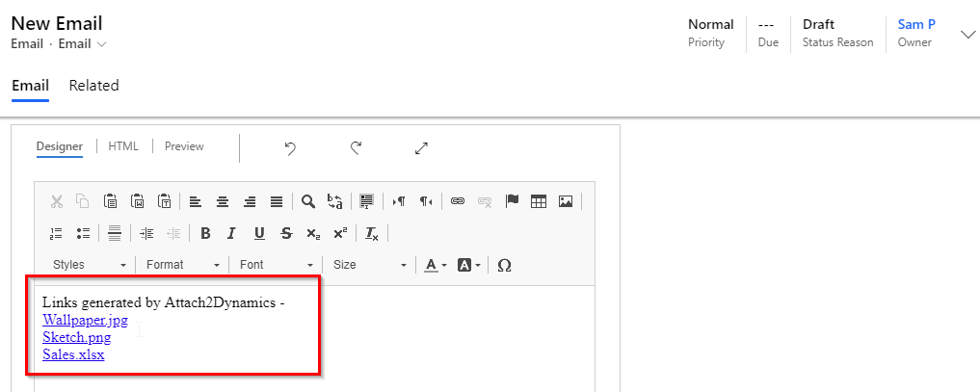Viewport: 980px width, 392px height.
Task: Insert special character with omega icon
Action: [504, 265]
